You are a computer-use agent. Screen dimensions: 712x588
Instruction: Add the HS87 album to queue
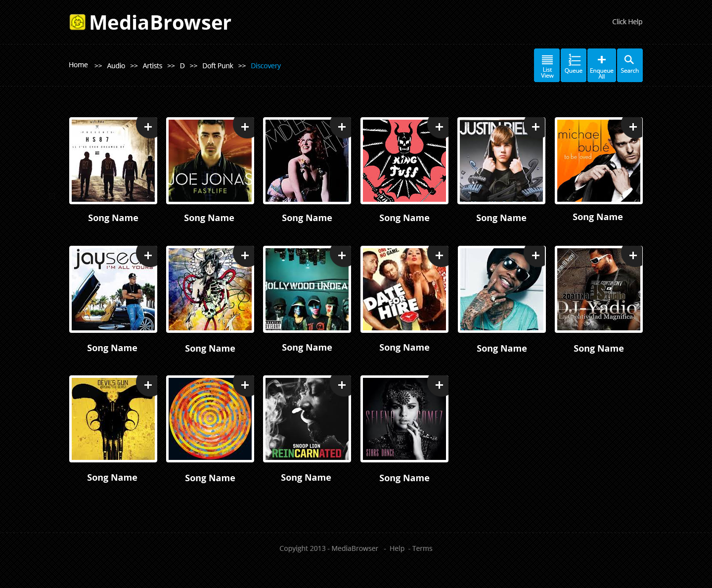[x=148, y=127]
